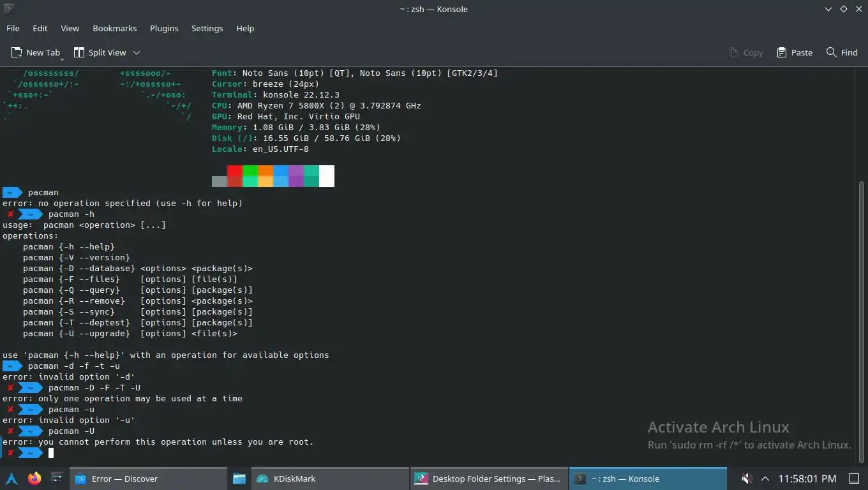Click the terminal prompt cursor

(x=51, y=453)
